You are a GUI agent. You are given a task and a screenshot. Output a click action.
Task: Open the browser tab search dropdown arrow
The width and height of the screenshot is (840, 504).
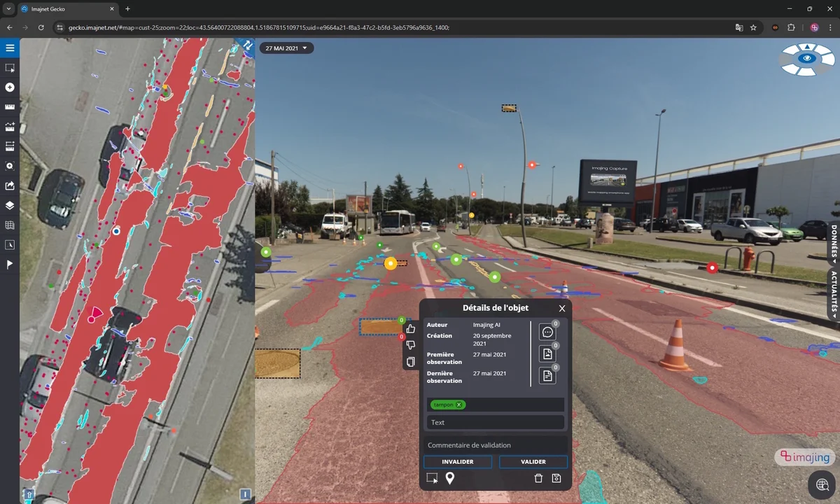click(x=9, y=9)
